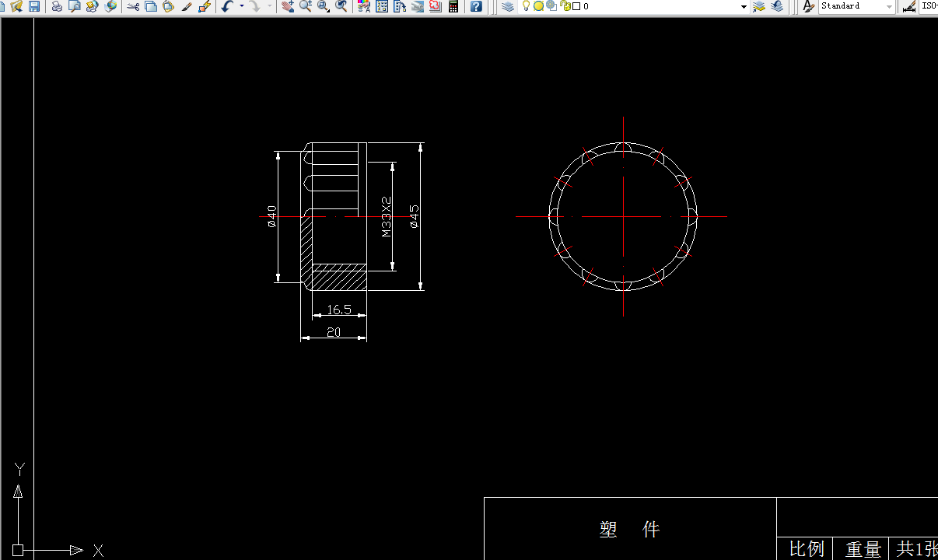Image resolution: width=938 pixels, height=560 pixels.
Task: Click the Publish icon
Action: (x=93, y=6)
